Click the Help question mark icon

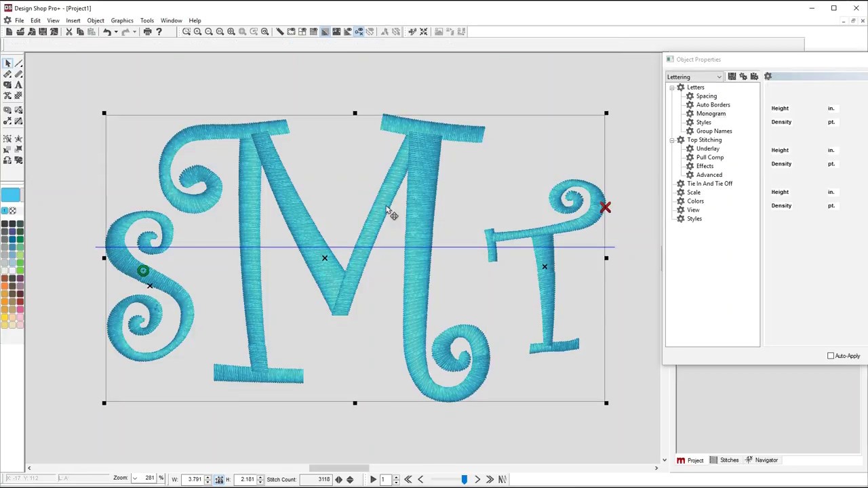click(159, 31)
